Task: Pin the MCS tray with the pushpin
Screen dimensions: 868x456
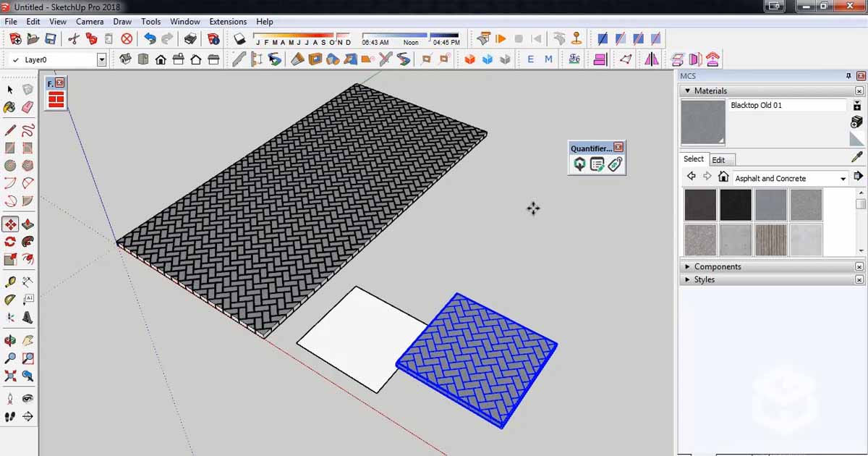Action: 848,75
